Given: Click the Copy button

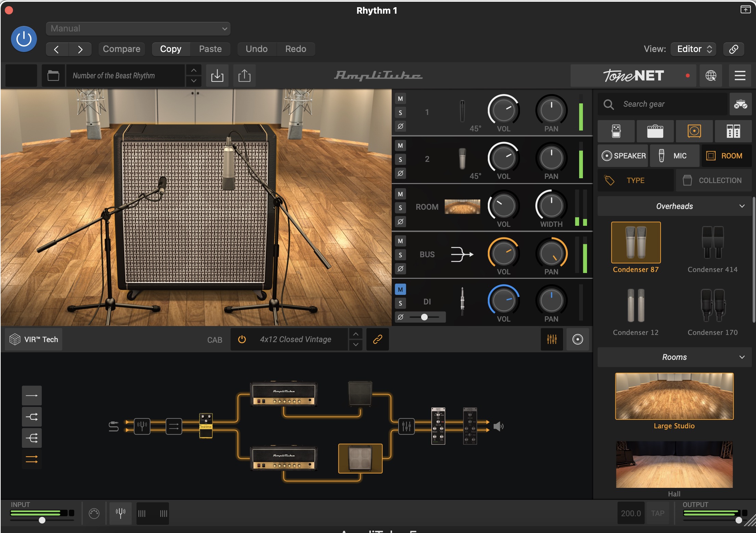Looking at the screenshot, I should click(x=171, y=49).
